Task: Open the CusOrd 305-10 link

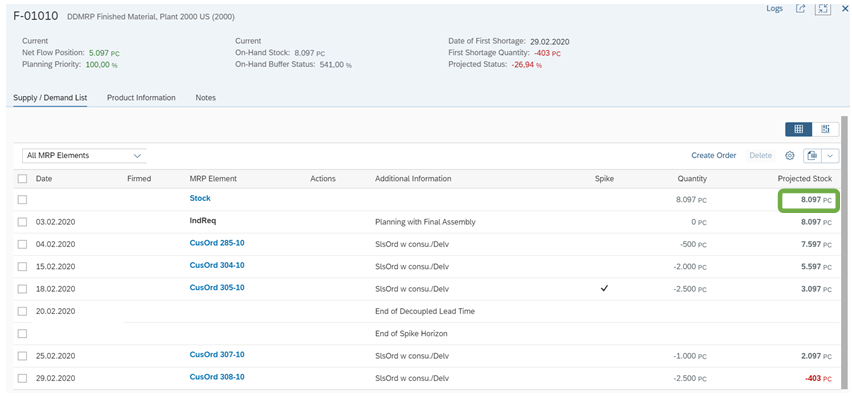Action: click(x=217, y=287)
